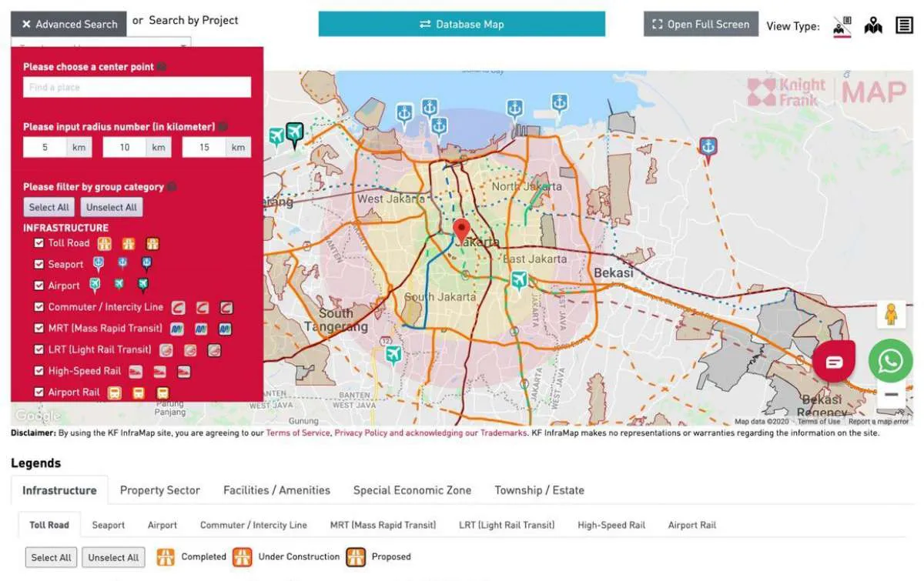This screenshot has height=581, width=924.
Task: Open the red chat message bubble
Action: (834, 362)
